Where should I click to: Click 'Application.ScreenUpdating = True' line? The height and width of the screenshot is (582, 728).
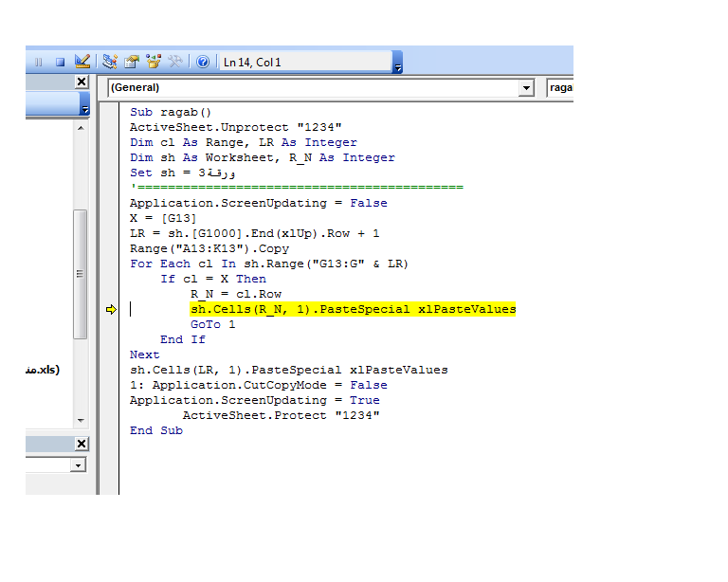point(255,400)
